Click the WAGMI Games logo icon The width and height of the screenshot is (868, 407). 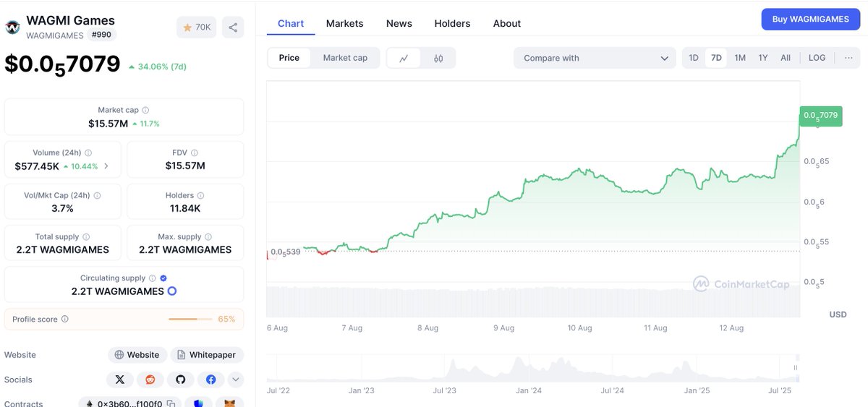(12, 27)
